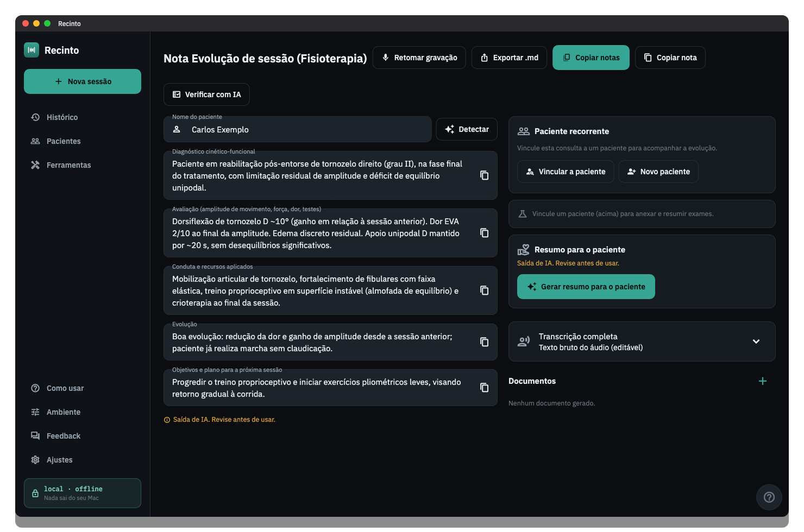Open Ambiente settings in sidebar

click(83, 412)
